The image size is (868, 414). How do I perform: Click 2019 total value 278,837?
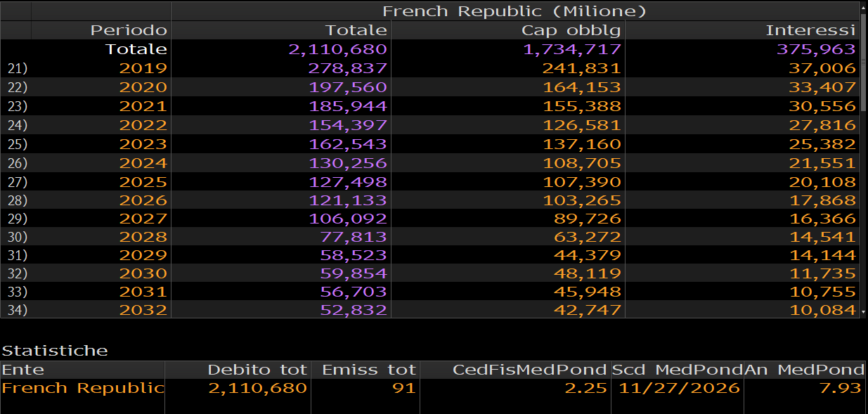(x=348, y=68)
